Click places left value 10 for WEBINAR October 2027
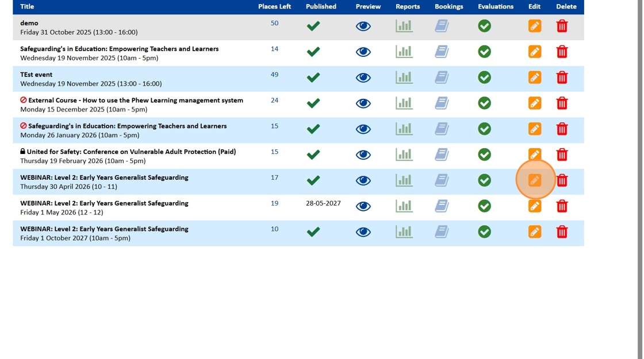The height and width of the screenshot is (359, 644). (274, 229)
